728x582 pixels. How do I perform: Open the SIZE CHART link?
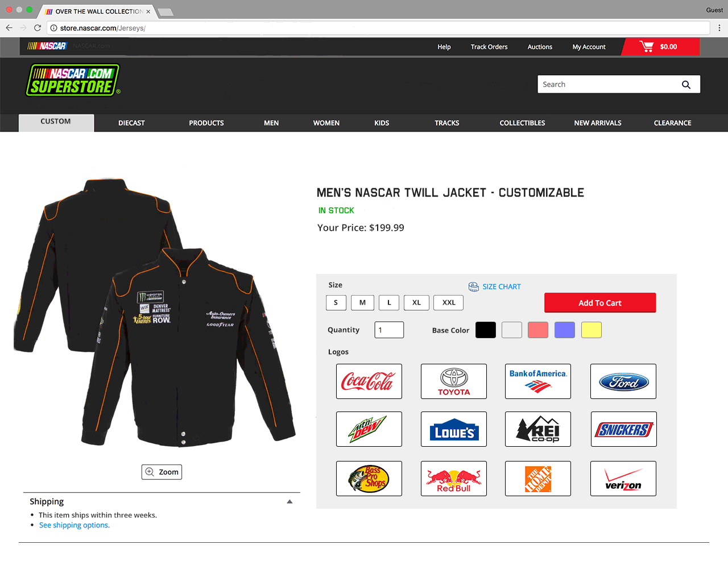pyautogui.click(x=502, y=286)
